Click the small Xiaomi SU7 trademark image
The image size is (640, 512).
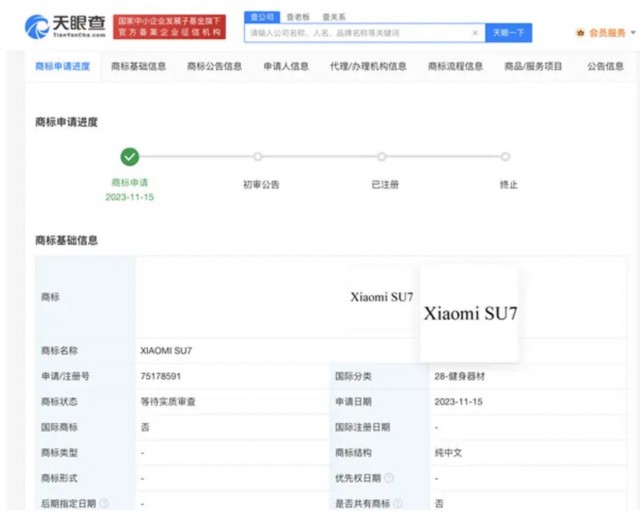click(x=381, y=297)
